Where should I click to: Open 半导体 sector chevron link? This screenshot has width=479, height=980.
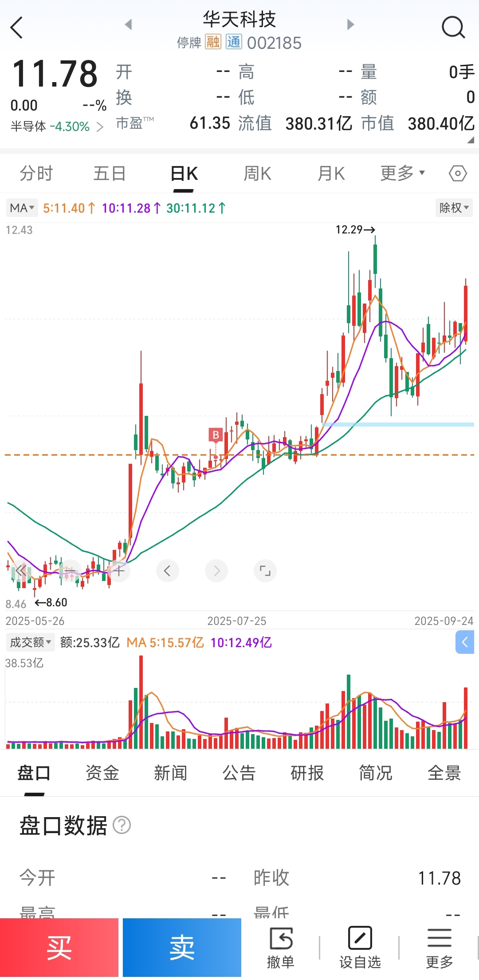[x=100, y=127]
